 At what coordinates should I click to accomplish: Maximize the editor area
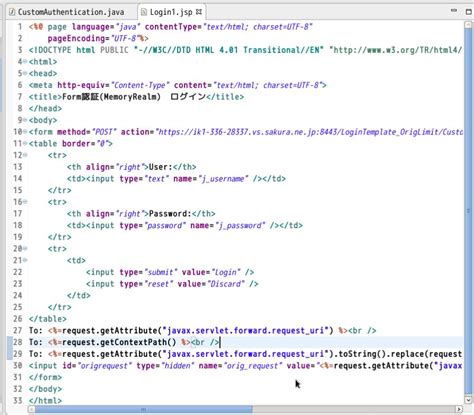pyautogui.click(x=468, y=12)
